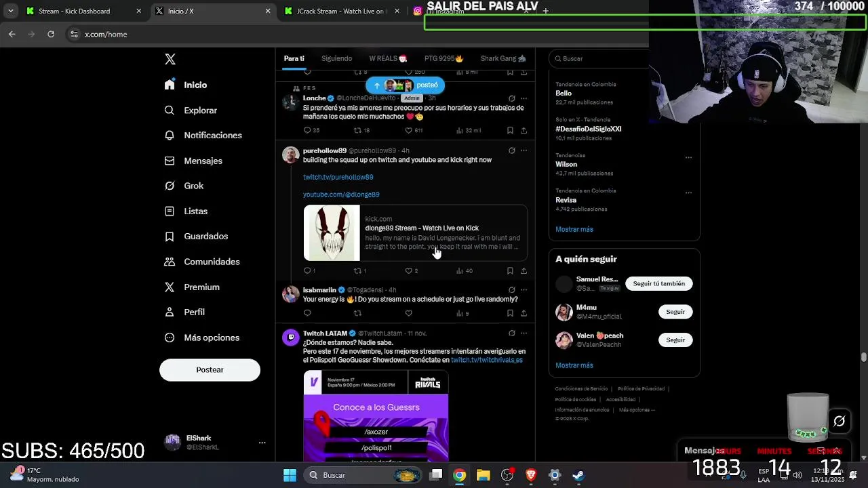The width and height of the screenshot is (868, 488).
Task: Open Steam from taskbar
Action: pyautogui.click(x=578, y=475)
